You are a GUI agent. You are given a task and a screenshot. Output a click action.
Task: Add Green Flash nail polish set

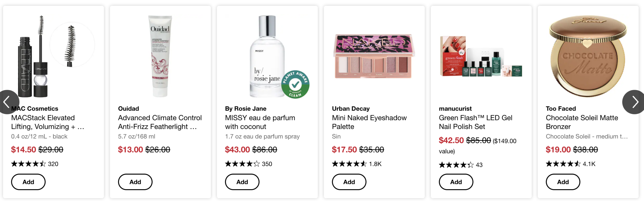pos(456,182)
